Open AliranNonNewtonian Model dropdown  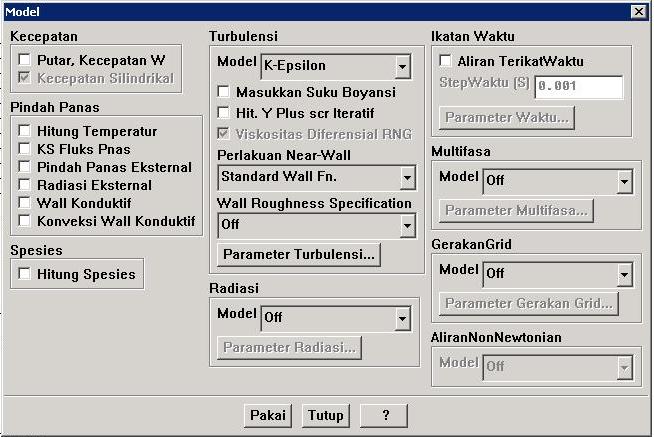click(558, 367)
